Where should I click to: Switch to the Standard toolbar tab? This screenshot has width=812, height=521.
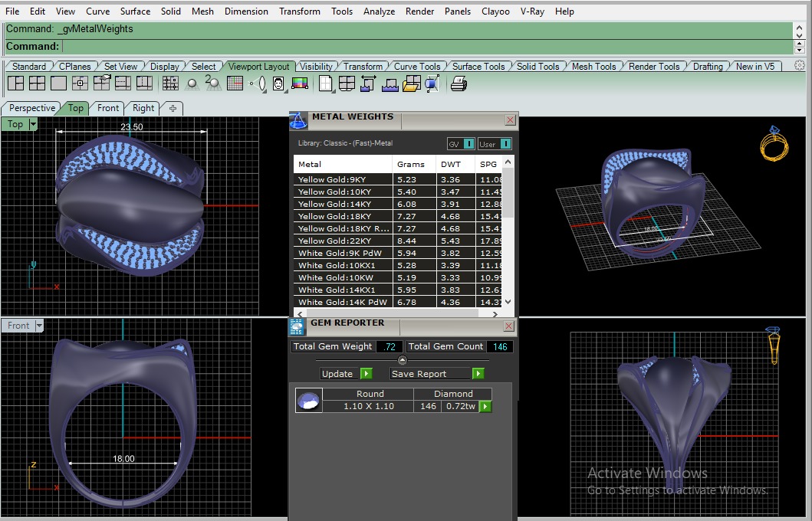[29, 66]
